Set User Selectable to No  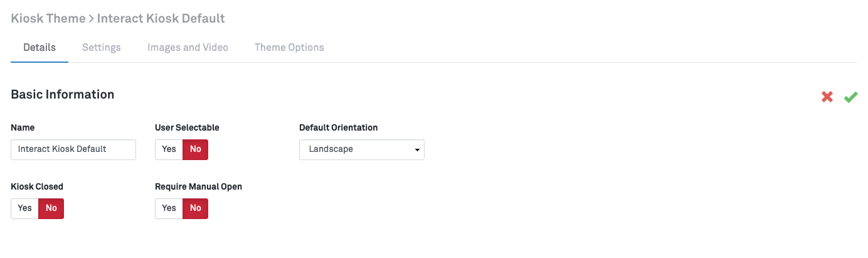coord(195,149)
